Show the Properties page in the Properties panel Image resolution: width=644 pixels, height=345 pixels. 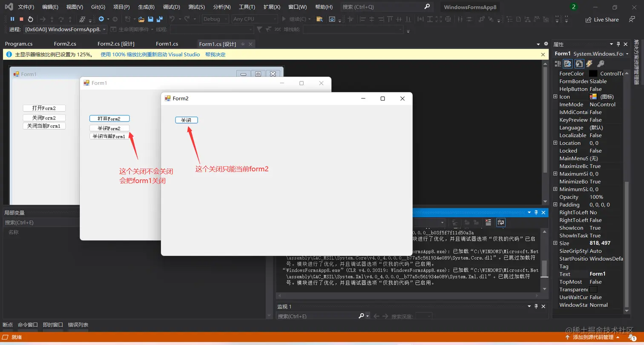click(579, 63)
